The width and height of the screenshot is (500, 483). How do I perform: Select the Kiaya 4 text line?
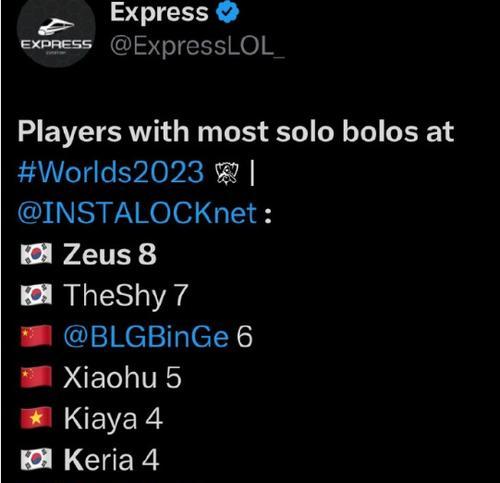pyautogui.click(x=113, y=419)
